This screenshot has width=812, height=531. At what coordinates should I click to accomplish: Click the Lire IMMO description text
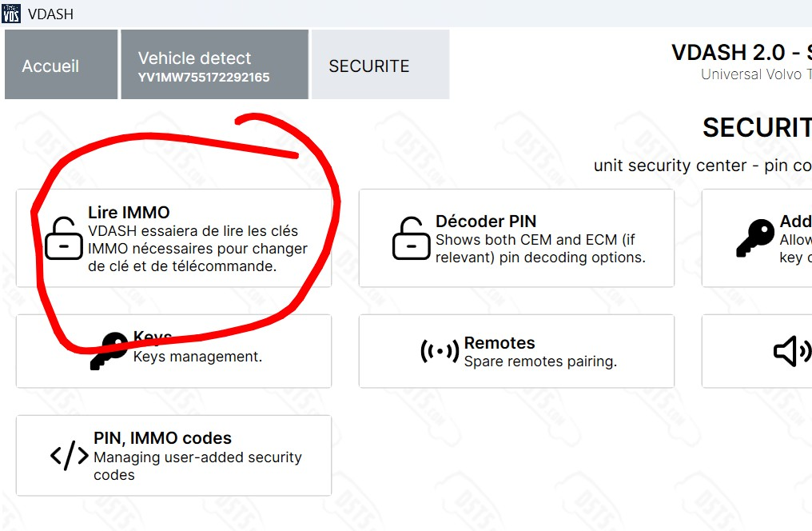197,249
